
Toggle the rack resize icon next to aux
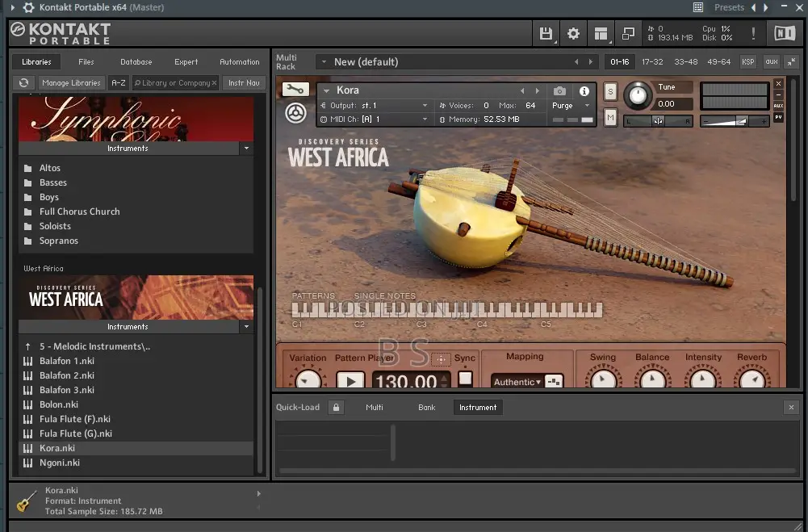pos(792,62)
